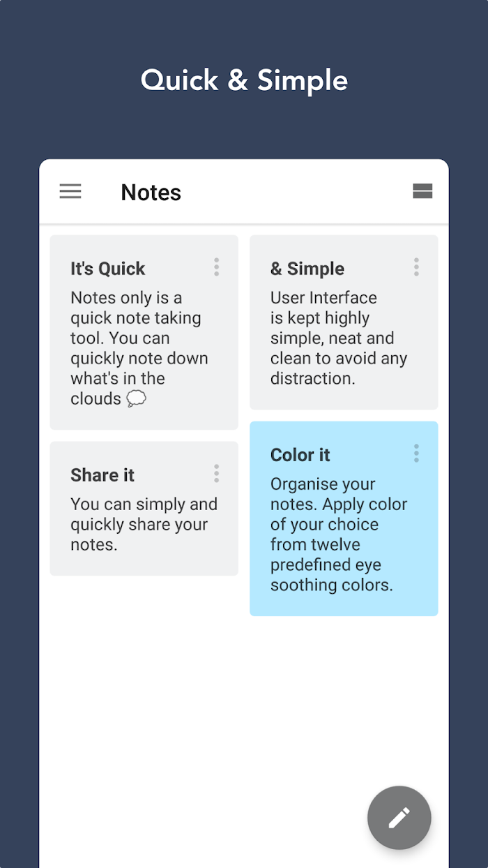Open the & Simple note title
Image resolution: width=488 pixels, height=868 pixels.
[307, 269]
